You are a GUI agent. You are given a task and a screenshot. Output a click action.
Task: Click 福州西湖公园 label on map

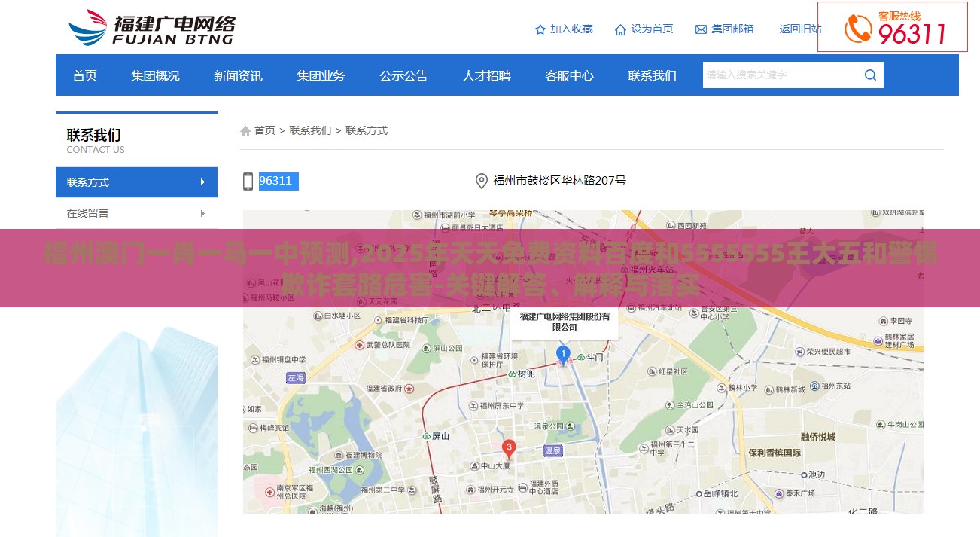coord(331,469)
